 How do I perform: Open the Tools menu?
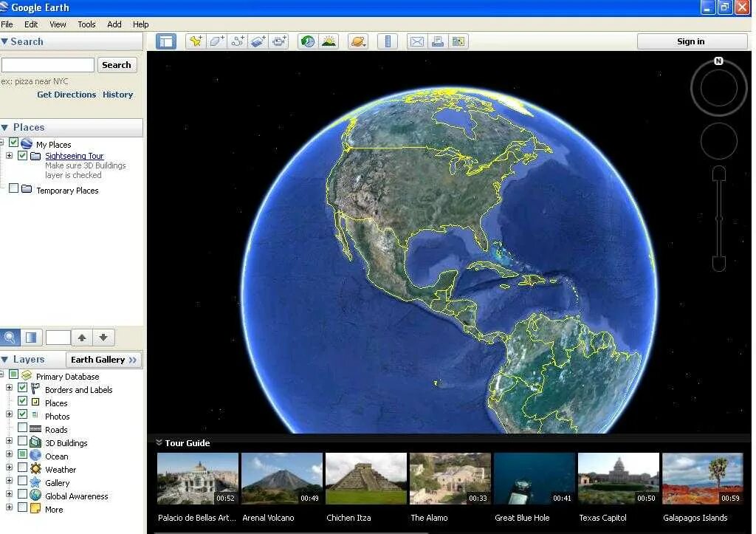point(86,24)
